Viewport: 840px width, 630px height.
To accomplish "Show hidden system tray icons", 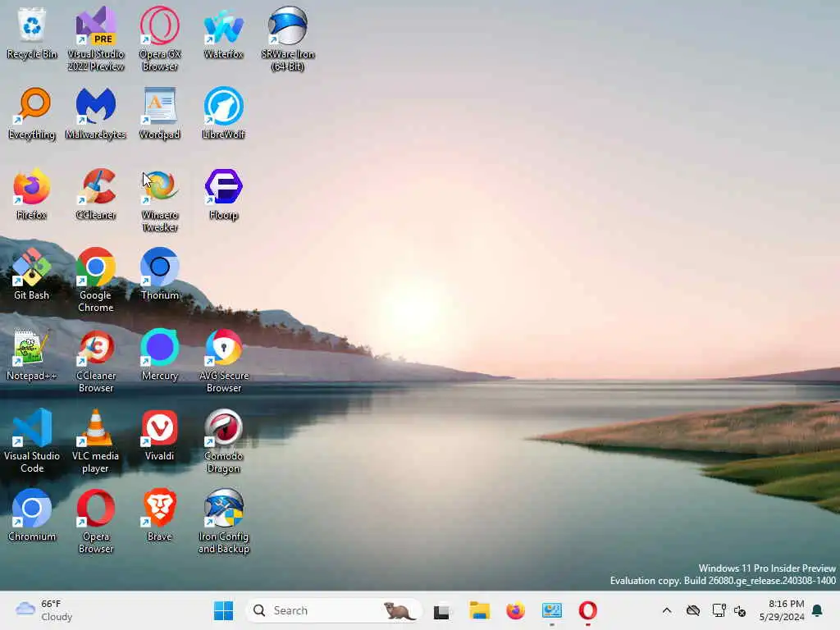I will tap(666, 610).
